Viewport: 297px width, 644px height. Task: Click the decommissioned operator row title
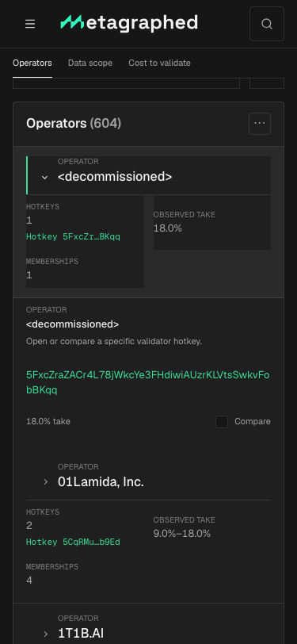pos(115,177)
